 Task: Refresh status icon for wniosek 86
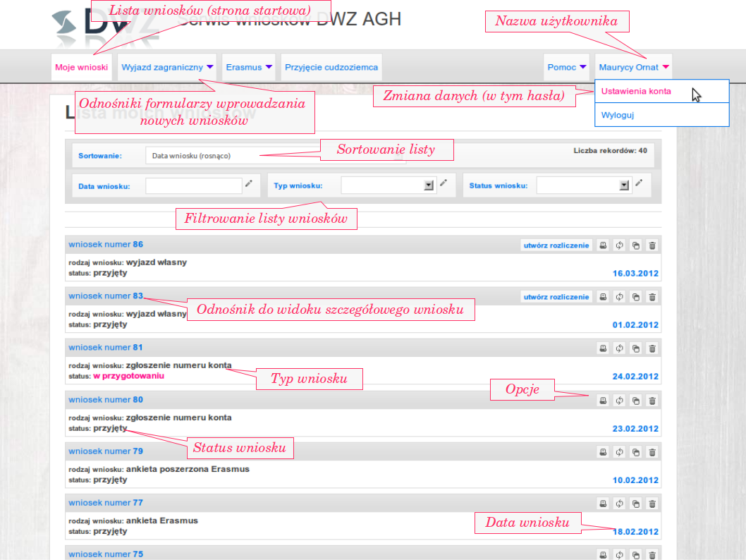coord(620,245)
